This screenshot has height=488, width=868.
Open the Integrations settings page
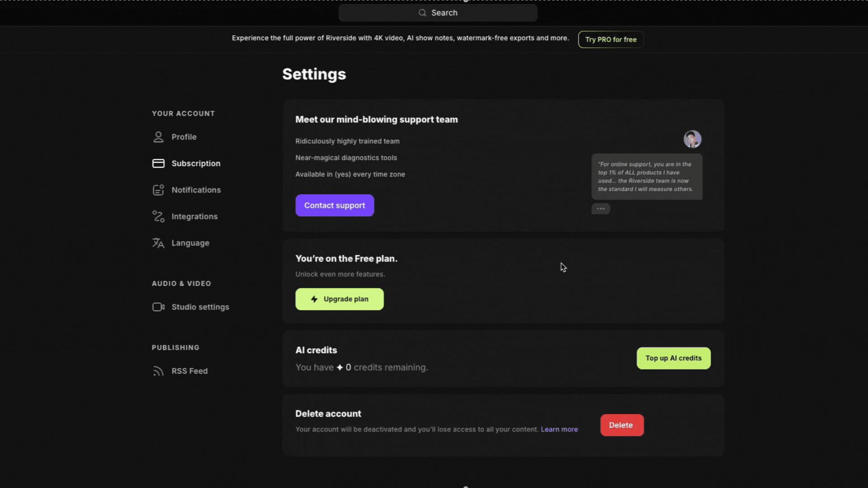pos(194,216)
